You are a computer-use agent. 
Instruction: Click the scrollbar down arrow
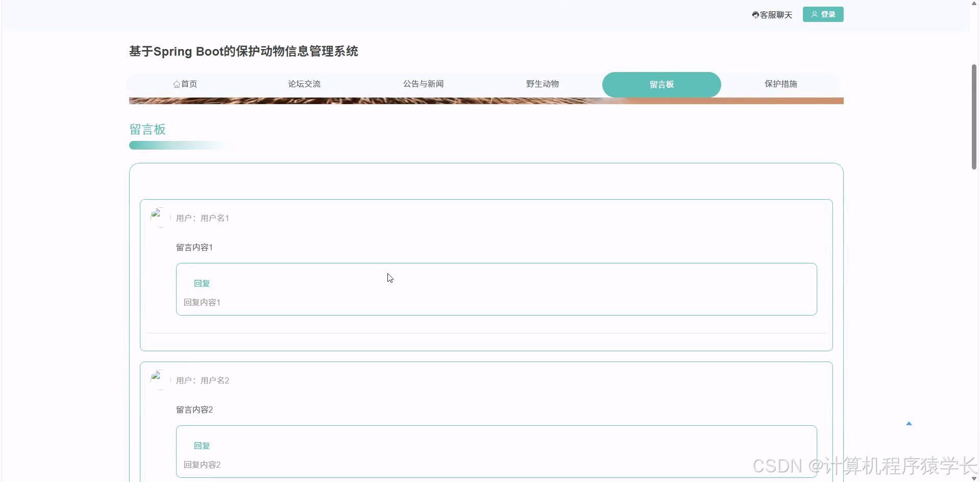[974, 479]
